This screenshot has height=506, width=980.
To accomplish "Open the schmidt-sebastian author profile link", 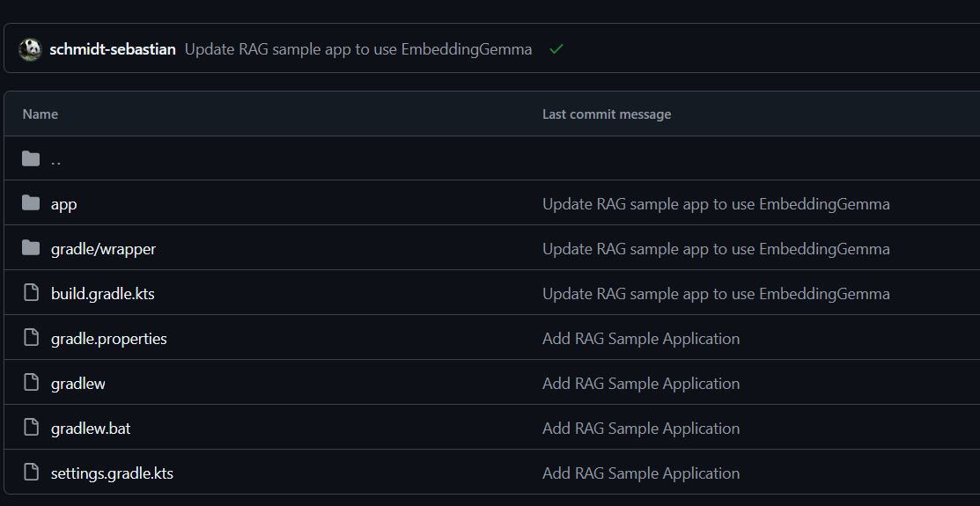I will tap(113, 49).
